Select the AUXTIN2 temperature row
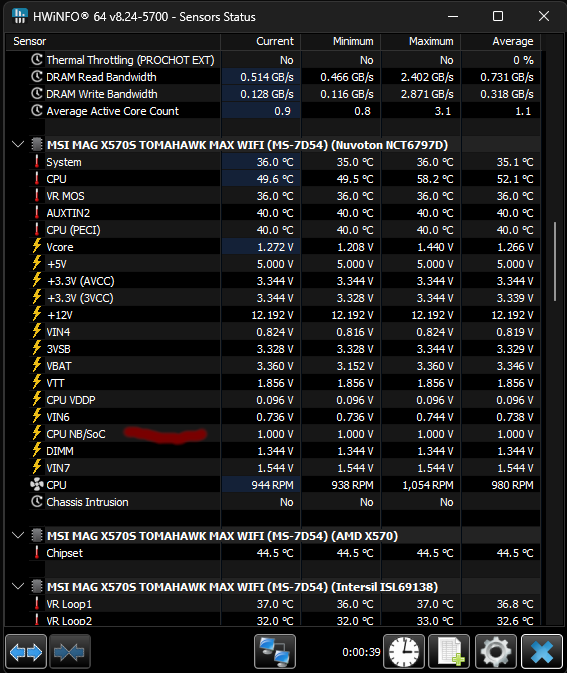567x673 pixels. click(x=285, y=213)
